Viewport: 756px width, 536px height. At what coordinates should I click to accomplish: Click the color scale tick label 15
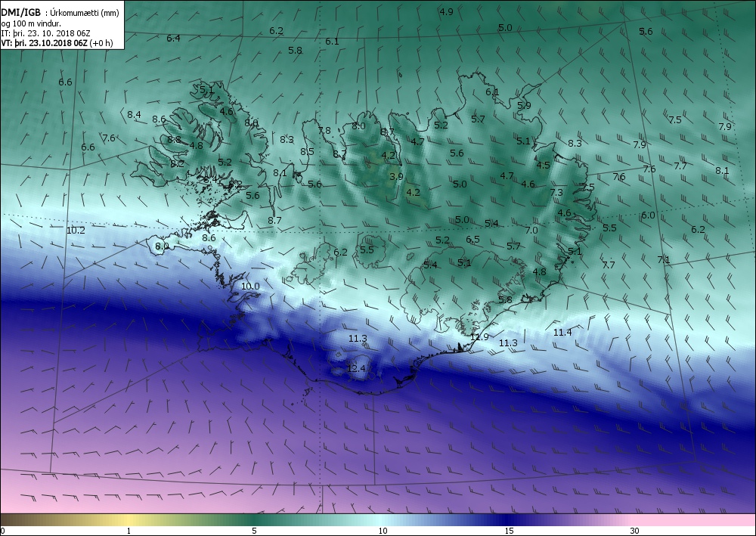coord(509,531)
